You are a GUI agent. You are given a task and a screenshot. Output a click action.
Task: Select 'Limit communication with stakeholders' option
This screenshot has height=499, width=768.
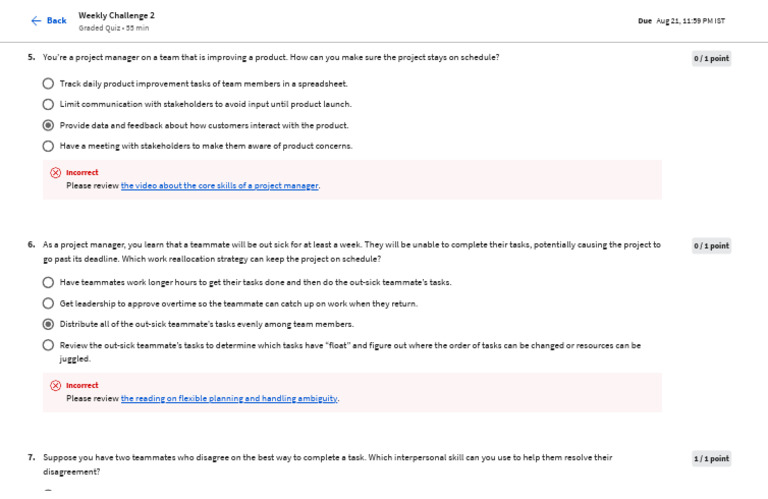pos(48,104)
